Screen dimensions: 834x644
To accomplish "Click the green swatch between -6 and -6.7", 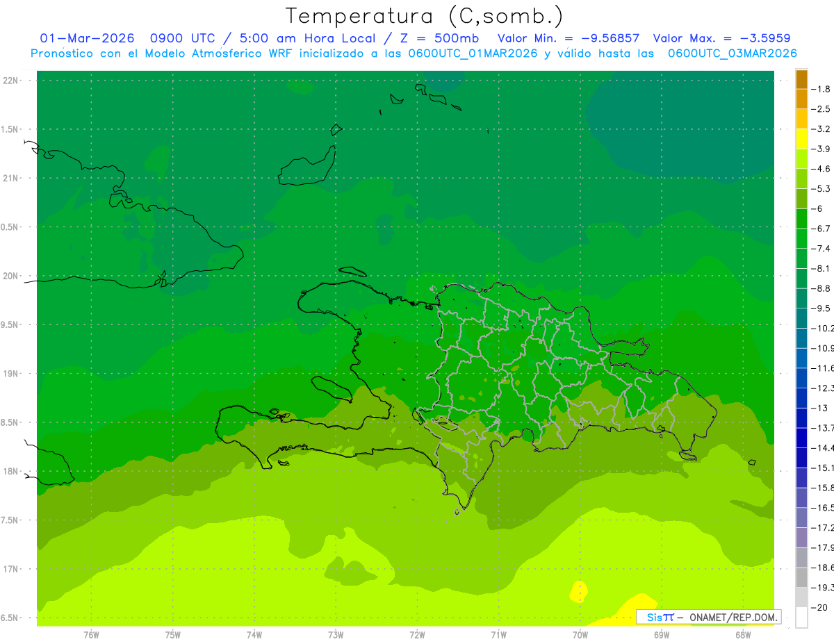I will [x=801, y=219].
